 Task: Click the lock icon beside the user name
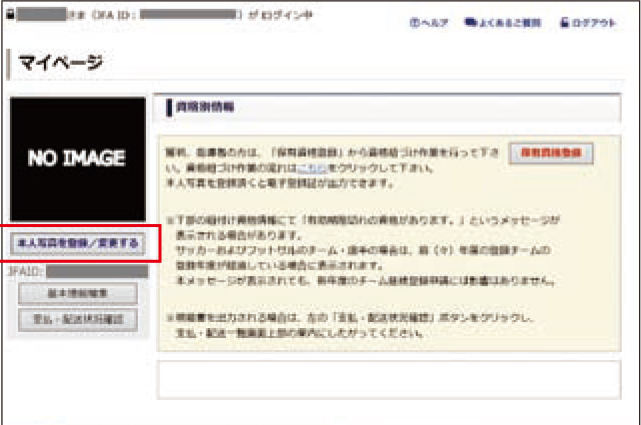pyautogui.click(x=10, y=17)
